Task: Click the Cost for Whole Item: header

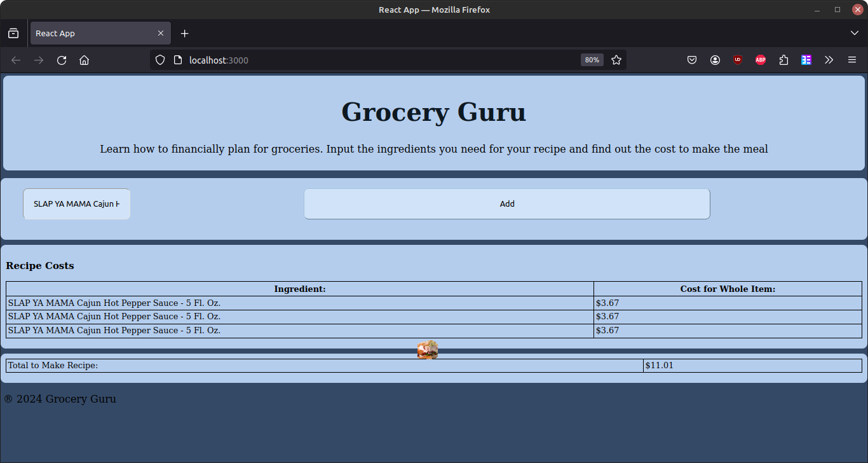Action: [x=728, y=289]
